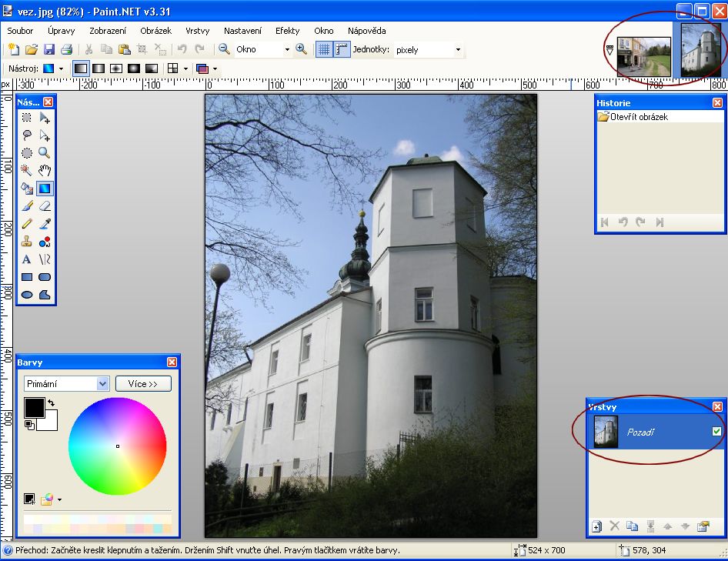Select the Lasso selection tool
Image resolution: width=728 pixels, height=561 pixels.
pos(26,135)
